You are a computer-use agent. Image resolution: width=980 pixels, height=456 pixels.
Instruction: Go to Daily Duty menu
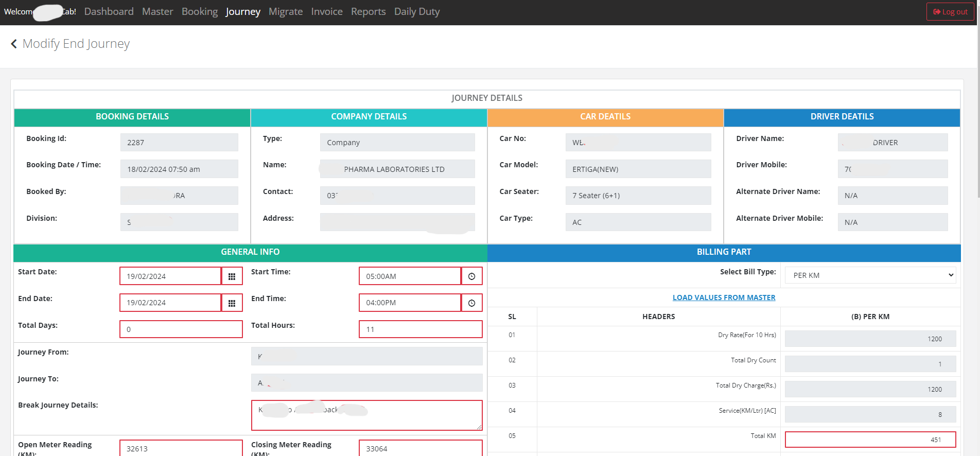pyautogui.click(x=417, y=12)
